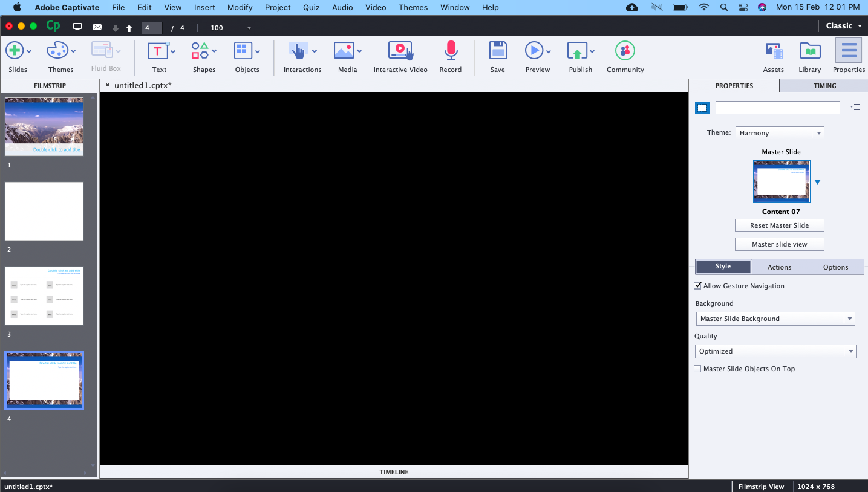
Task: Open the Quiz menu
Action: (311, 7)
